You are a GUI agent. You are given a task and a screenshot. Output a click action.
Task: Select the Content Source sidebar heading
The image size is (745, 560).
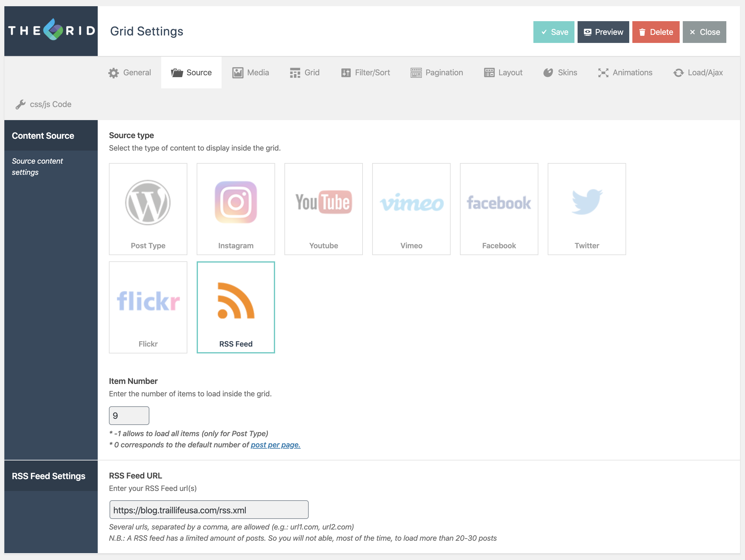tap(43, 136)
